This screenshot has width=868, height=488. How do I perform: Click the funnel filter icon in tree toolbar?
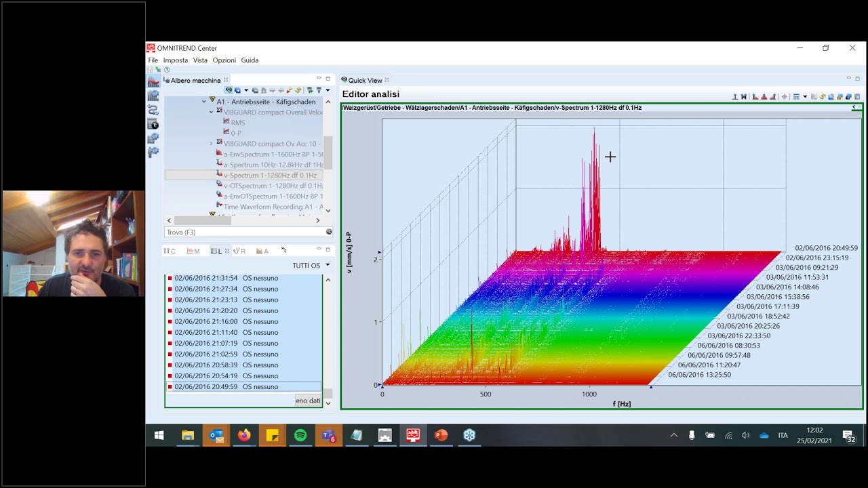click(x=319, y=90)
